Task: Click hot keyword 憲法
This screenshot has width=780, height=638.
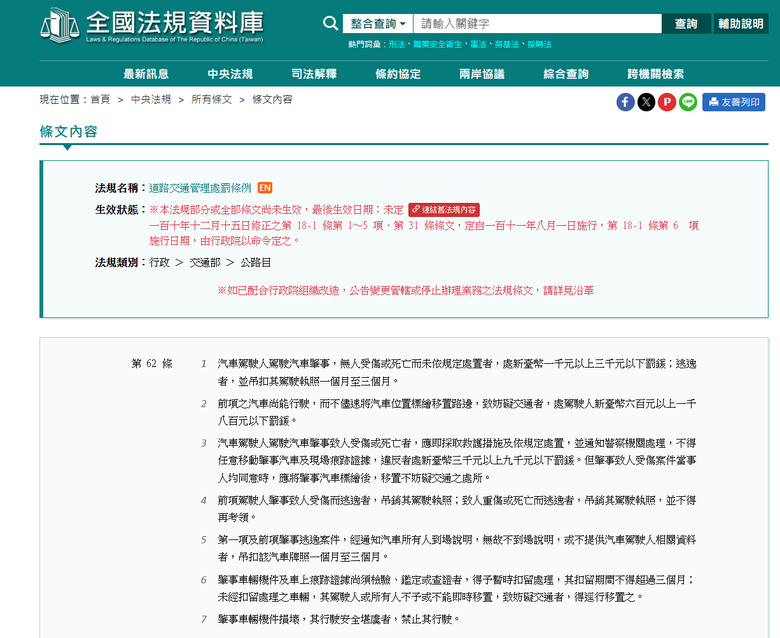Action: tap(478, 44)
